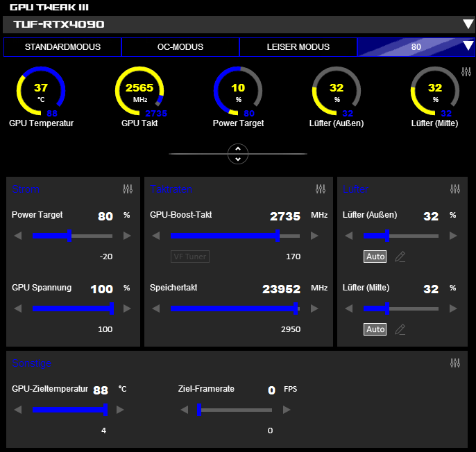
Task: Click the Sonstige panel heading
Action: pyautogui.click(x=32, y=363)
